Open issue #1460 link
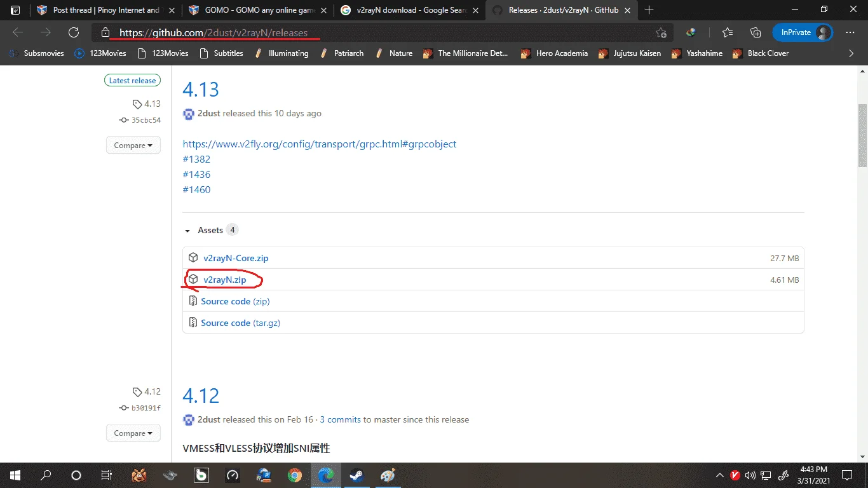The height and width of the screenshot is (488, 868). point(196,189)
